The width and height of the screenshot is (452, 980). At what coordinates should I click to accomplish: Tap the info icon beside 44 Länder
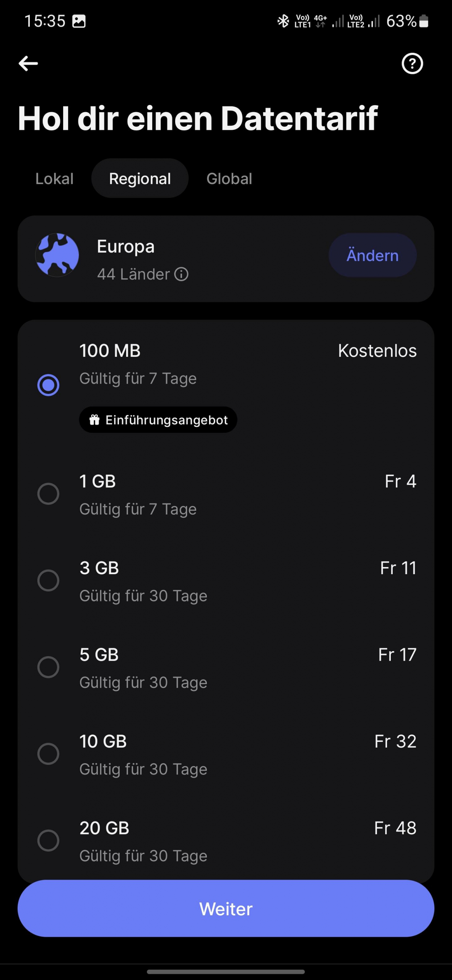(181, 274)
